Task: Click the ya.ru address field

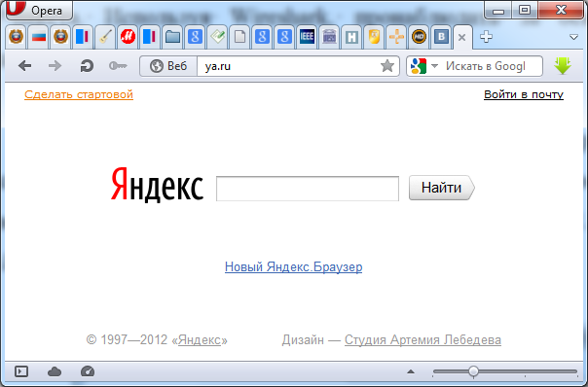Action: coord(288,66)
